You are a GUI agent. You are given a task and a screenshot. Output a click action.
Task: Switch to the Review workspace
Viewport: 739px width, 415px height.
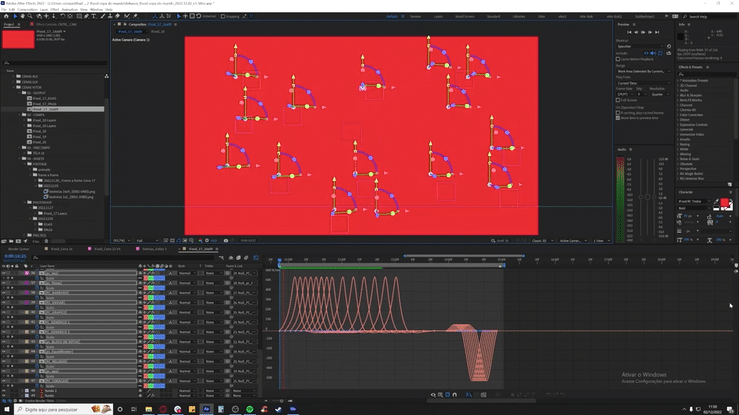(415, 16)
